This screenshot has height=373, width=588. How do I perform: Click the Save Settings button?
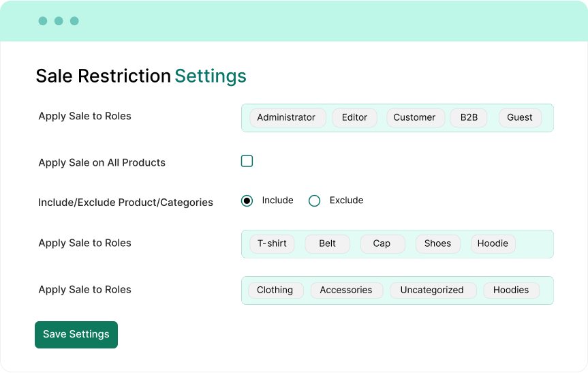[76, 334]
